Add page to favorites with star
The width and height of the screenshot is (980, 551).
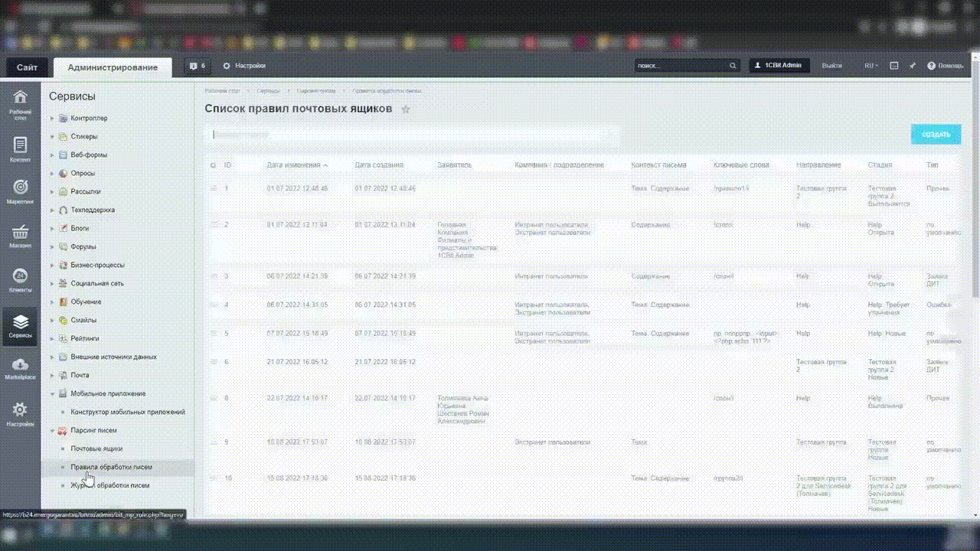point(406,109)
